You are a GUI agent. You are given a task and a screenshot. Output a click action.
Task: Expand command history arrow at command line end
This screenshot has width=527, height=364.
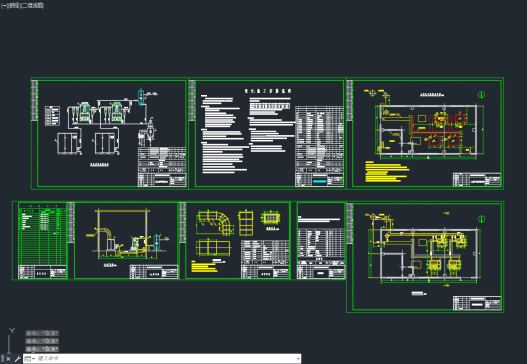pos(298,359)
